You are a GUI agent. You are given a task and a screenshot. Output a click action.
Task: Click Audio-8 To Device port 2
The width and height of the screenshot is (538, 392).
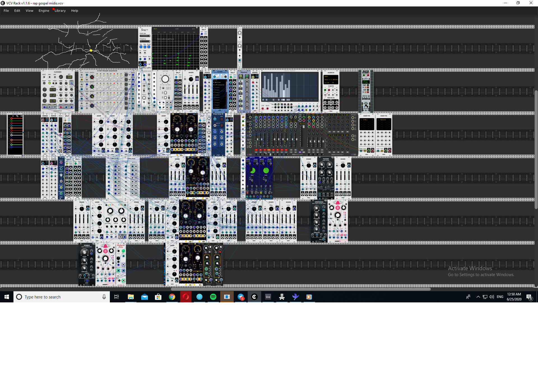[329, 90]
